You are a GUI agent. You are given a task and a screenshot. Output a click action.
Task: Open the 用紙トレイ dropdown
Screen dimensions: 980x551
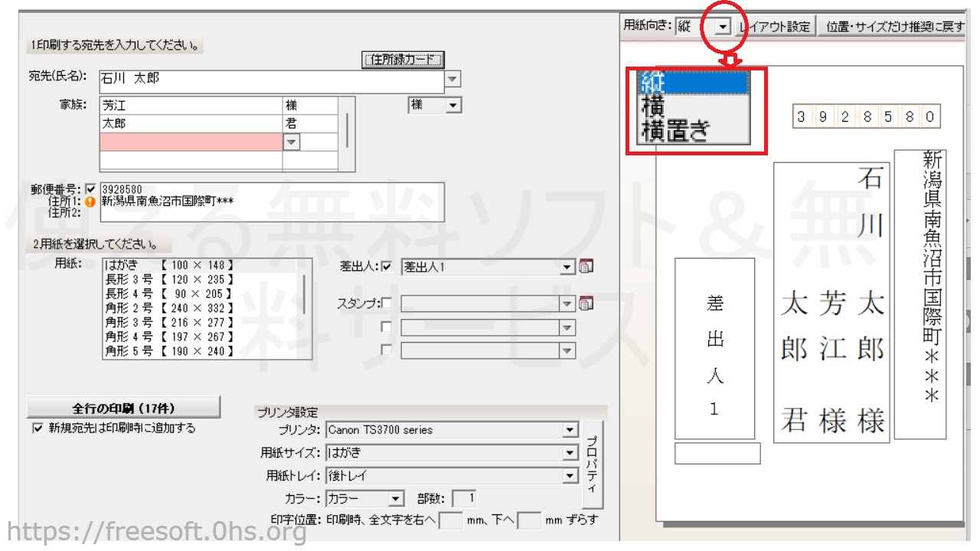tap(569, 476)
